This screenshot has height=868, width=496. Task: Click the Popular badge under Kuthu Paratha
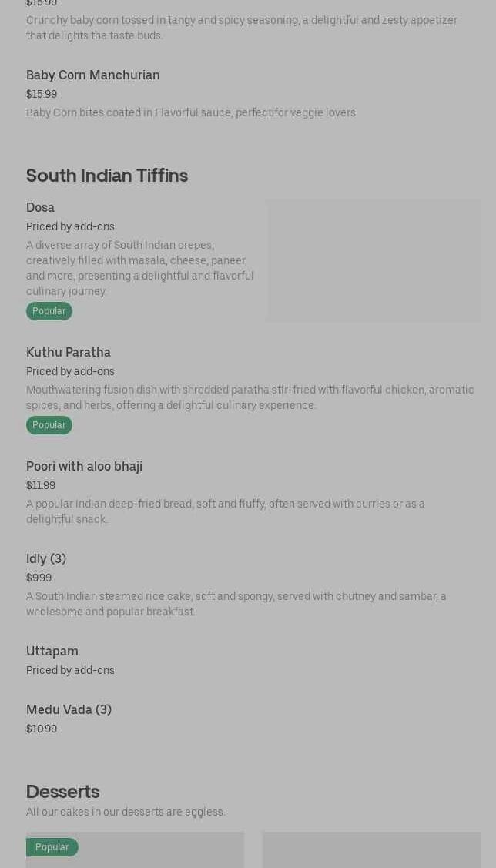(x=49, y=425)
